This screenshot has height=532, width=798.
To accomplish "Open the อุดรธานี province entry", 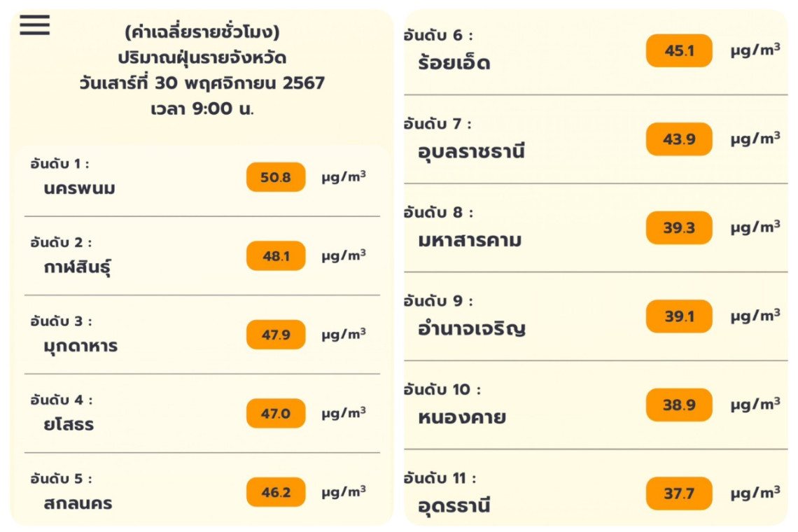I will point(454,505).
